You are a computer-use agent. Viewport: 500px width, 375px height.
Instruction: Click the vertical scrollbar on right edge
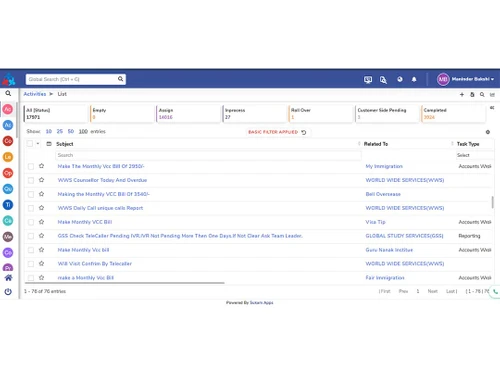coord(492,202)
